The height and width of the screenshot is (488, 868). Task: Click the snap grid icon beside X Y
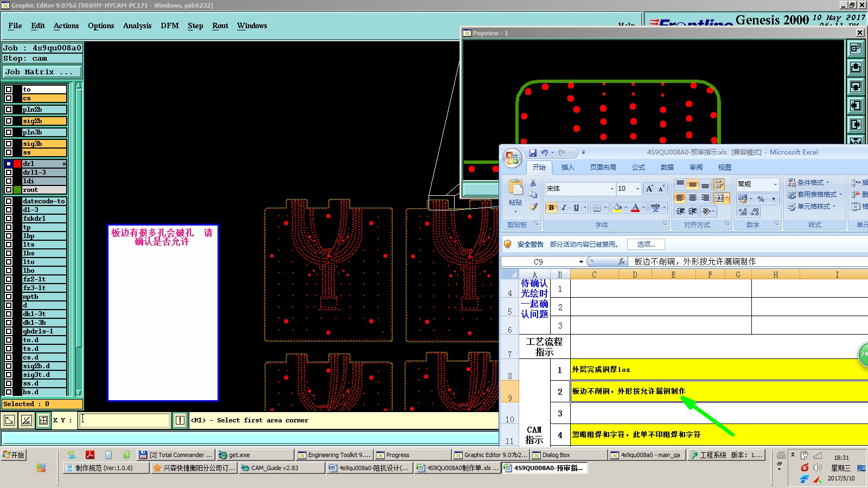pyautogui.click(x=43, y=420)
